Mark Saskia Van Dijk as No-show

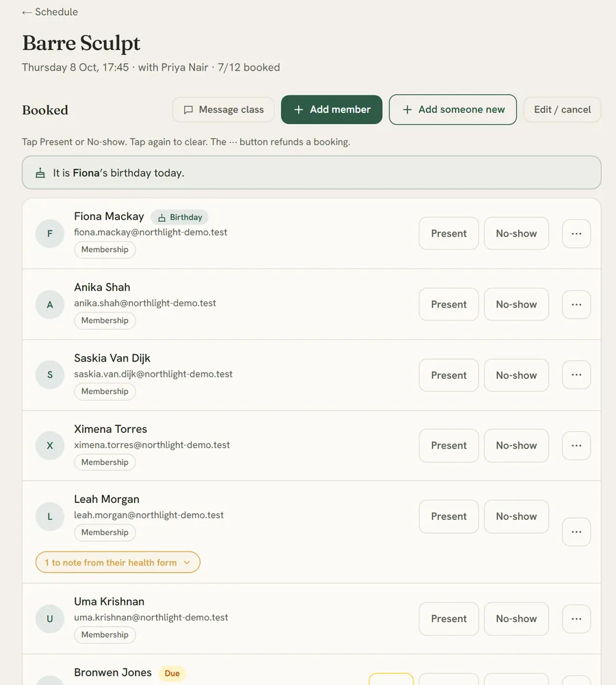(517, 375)
